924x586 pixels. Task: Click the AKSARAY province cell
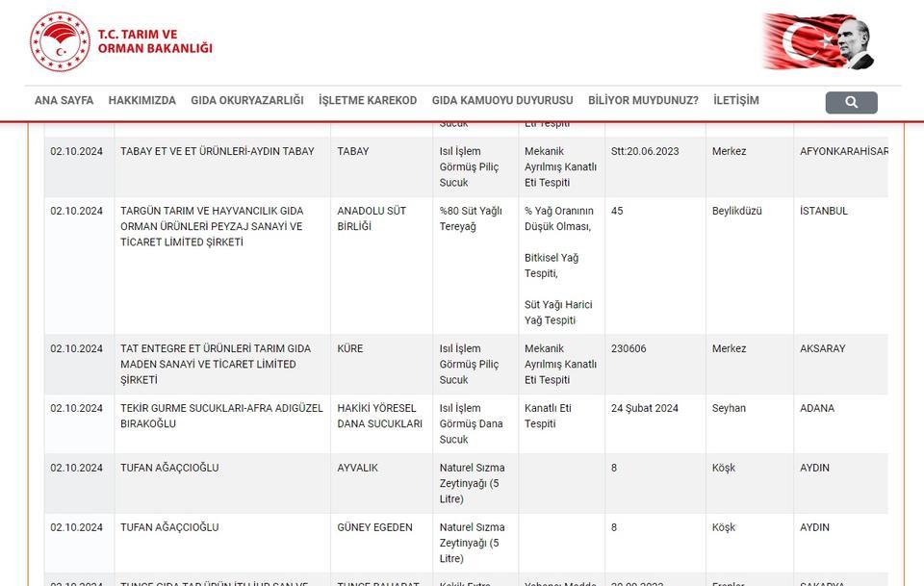pos(823,348)
